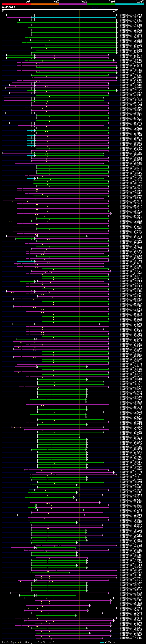Image resolution: width=146 pixels, height=644 pixels.
Task: Click the label UniRef100_A9NQL6
Action: click(131, 572)
